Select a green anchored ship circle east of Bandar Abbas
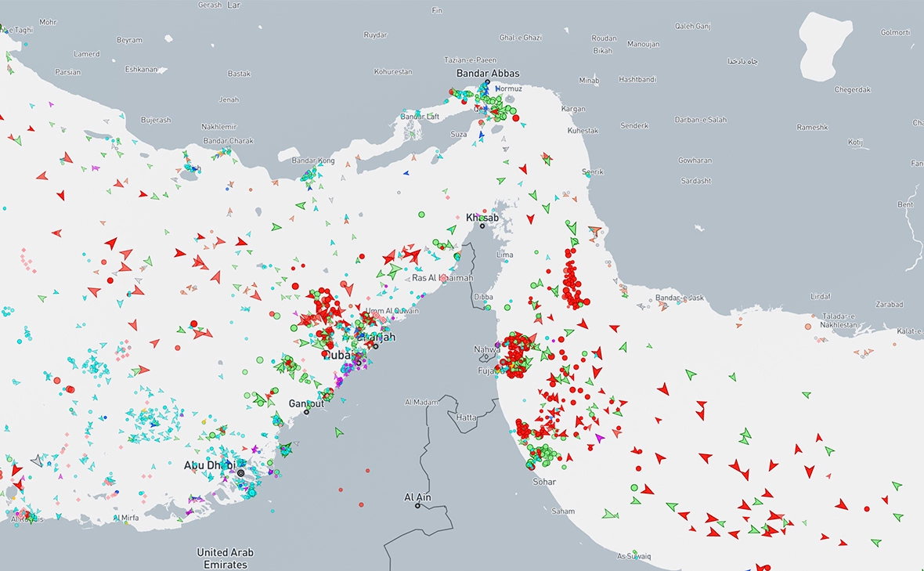The image size is (924, 571). click(x=513, y=110)
